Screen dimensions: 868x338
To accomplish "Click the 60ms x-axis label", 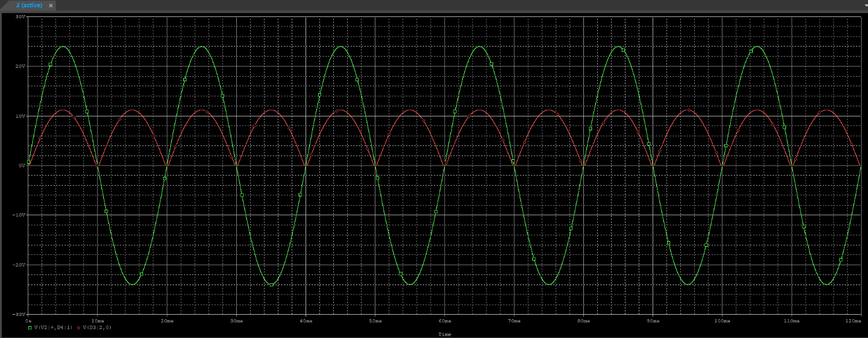I will tap(445, 320).
